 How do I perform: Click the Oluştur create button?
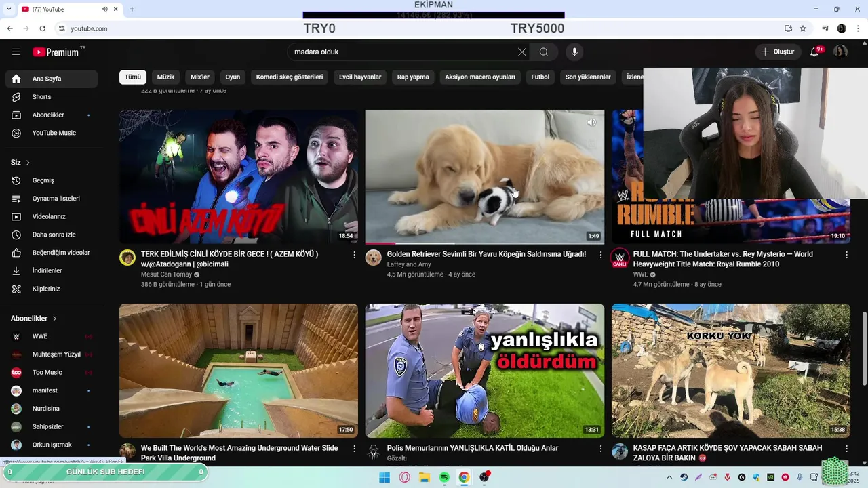click(778, 52)
